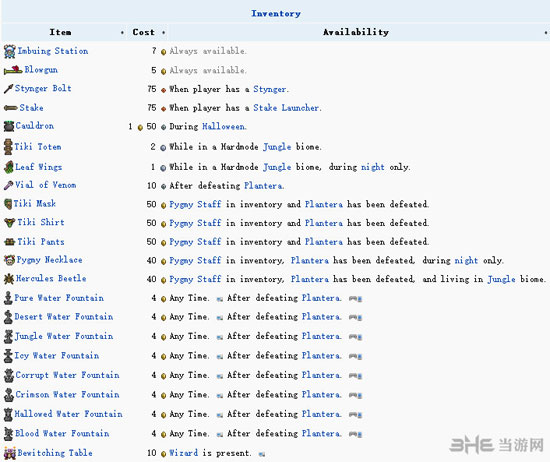Click the Corrupt Water Fountain icon
The width and height of the screenshot is (550, 462).
9,375
